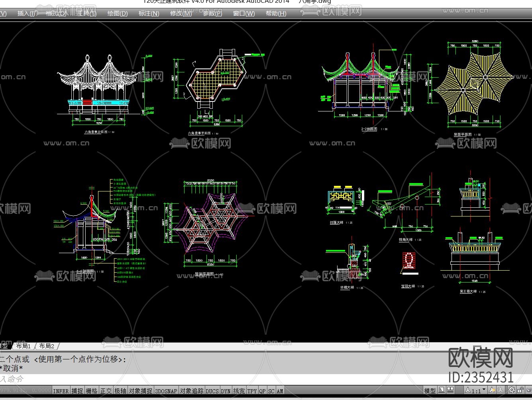Click the coordinates readout in status bar

tap(26, 391)
